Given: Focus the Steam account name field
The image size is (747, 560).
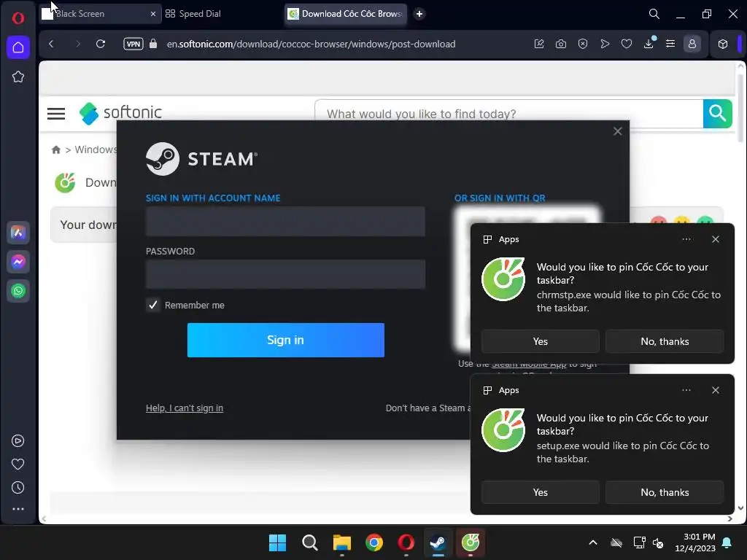Looking at the screenshot, I should (x=285, y=221).
